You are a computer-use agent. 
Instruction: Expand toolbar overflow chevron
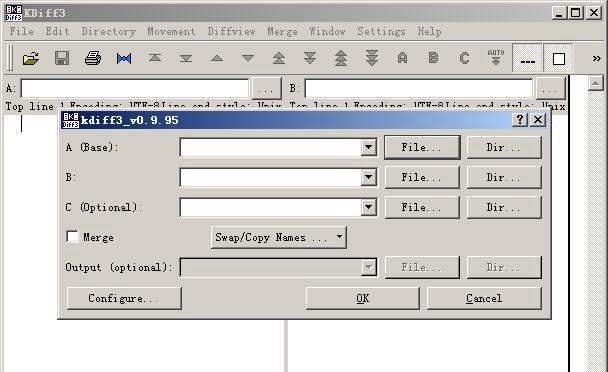[597, 59]
